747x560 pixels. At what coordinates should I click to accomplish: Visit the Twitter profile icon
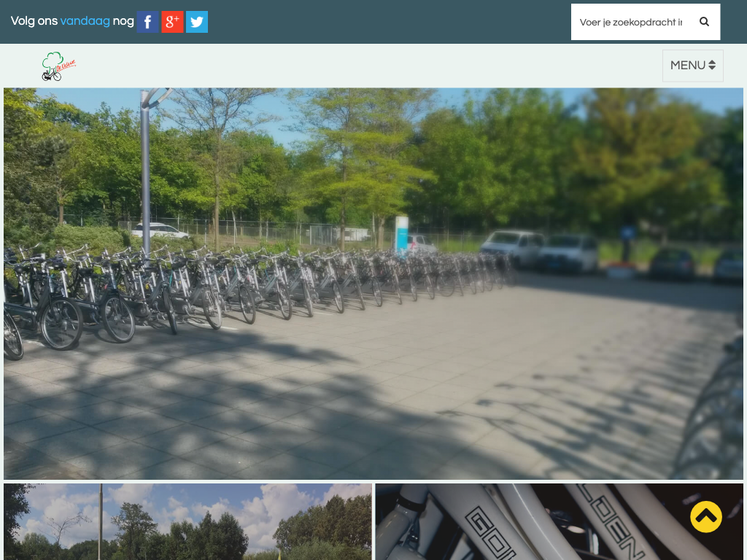point(197,22)
